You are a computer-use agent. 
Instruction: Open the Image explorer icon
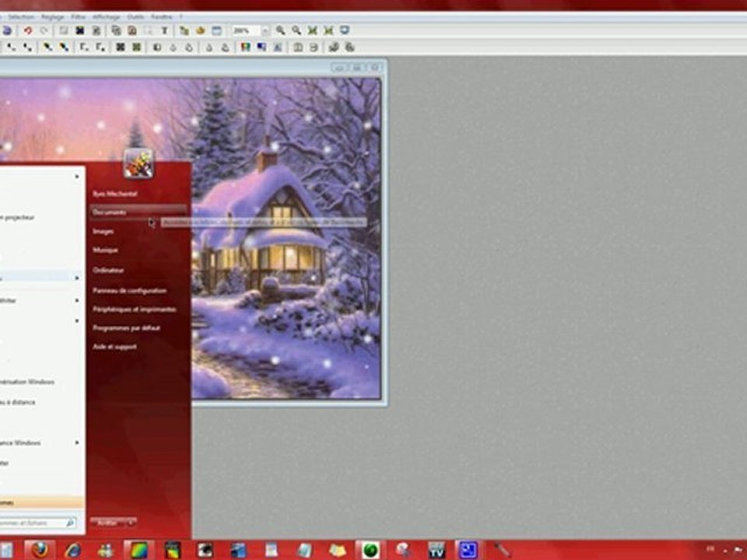184,30
